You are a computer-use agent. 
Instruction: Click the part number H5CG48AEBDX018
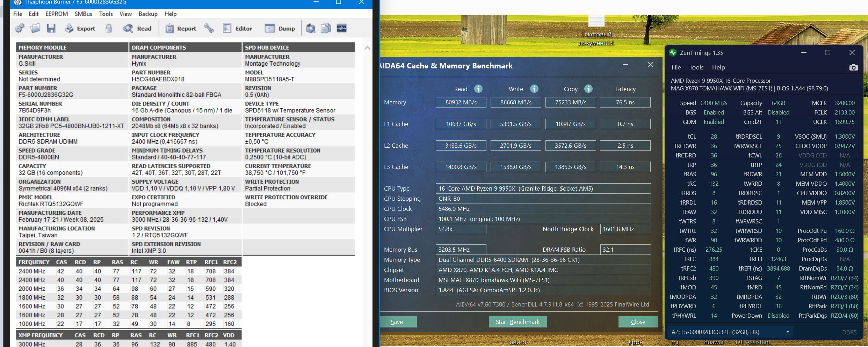tap(158, 79)
